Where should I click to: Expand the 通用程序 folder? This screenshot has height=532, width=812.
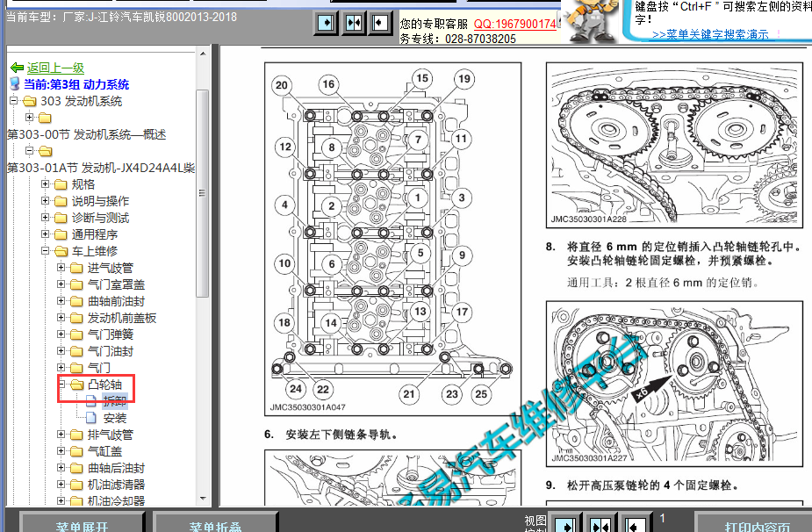click(45, 234)
